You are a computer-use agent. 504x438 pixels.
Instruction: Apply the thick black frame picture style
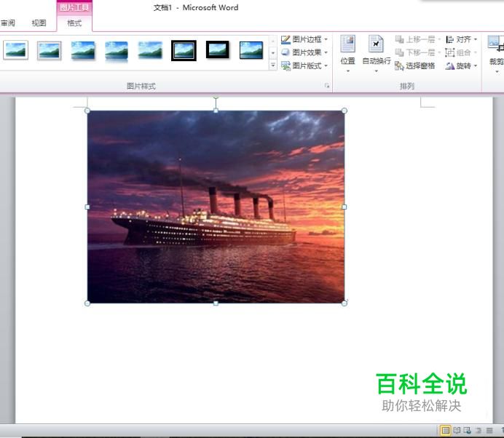[217, 49]
